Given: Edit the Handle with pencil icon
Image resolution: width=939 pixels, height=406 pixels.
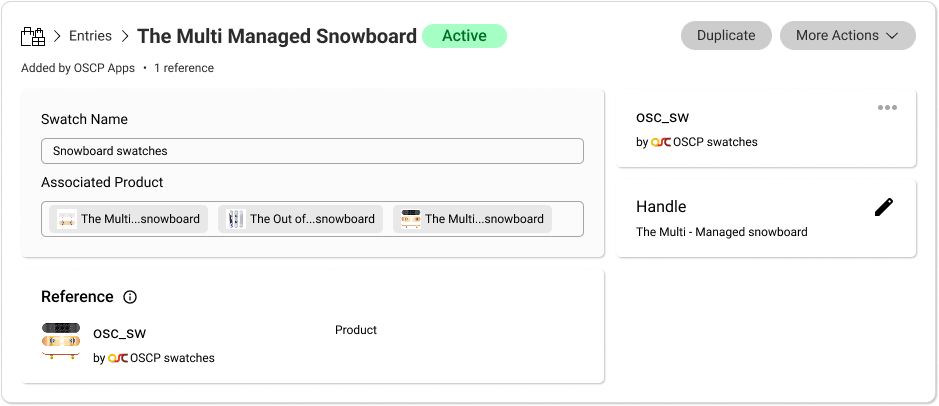Looking at the screenshot, I should [x=883, y=207].
